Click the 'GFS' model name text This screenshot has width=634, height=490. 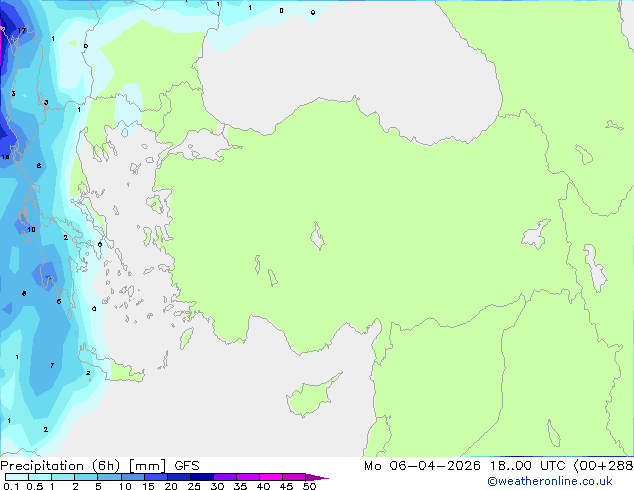[187, 466]
